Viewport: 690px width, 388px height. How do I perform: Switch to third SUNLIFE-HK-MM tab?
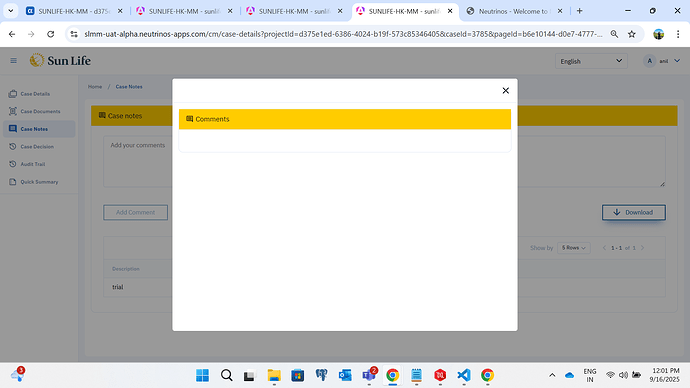click(x=294, y=11)
